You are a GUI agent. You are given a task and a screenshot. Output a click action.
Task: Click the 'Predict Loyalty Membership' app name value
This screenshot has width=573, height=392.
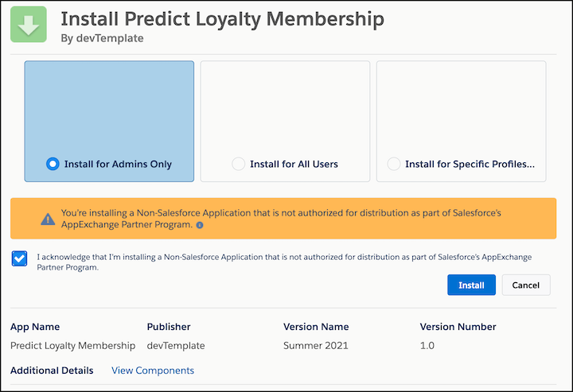[72, 346]
